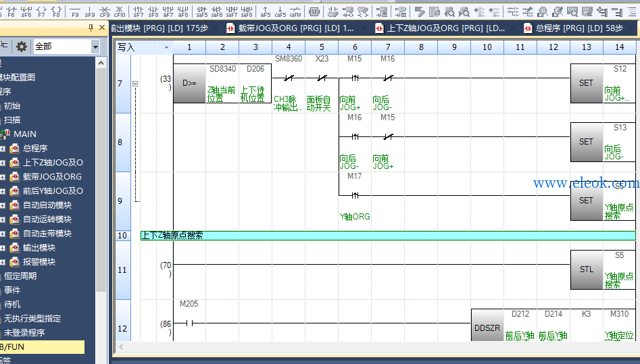Select the F7 coil tool
Viewport: 640px width, 364px height.
[x=41, y=11]
